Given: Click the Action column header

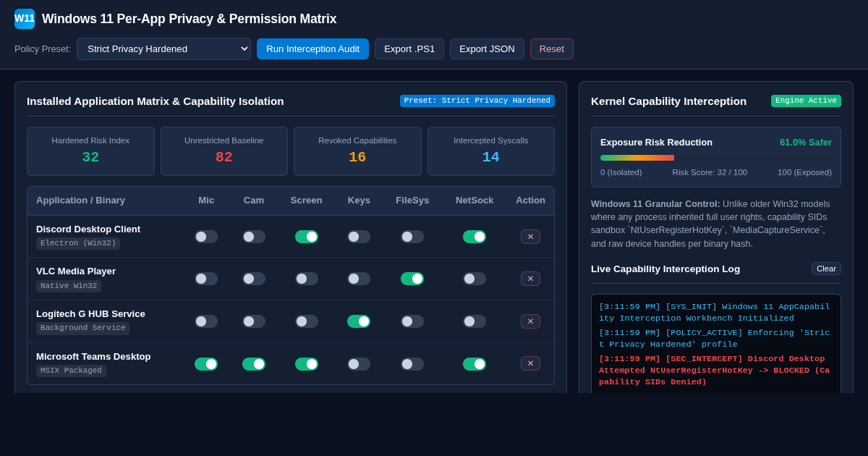Looking at the screenshot, I should (530, 200).
